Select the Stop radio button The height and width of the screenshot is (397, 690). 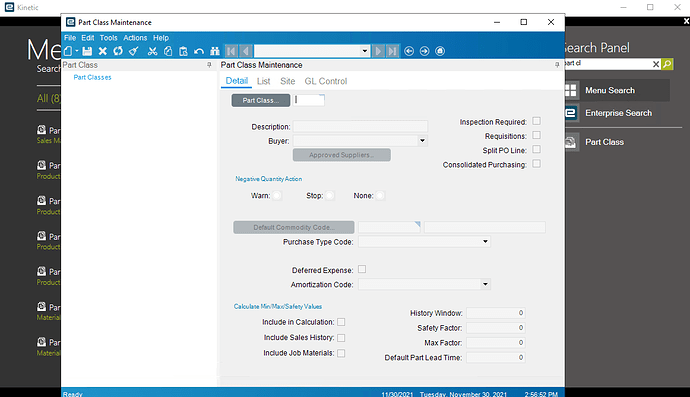tap(330, 195)
